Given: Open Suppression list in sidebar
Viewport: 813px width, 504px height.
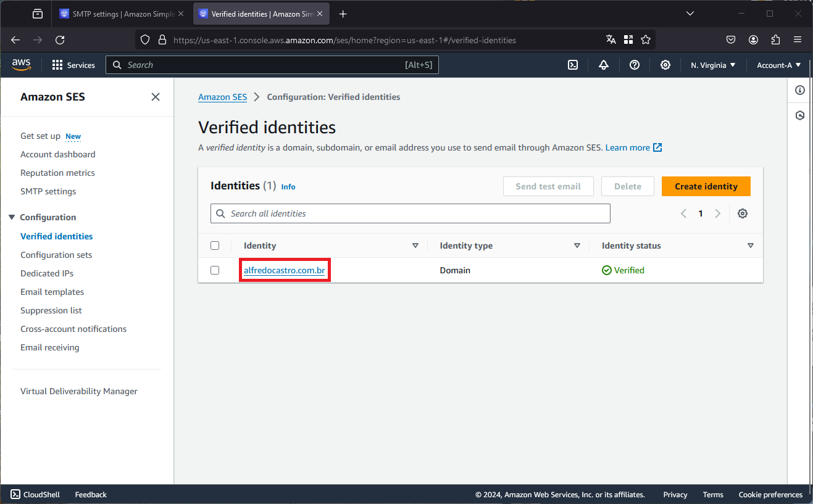Looking at the screenshot, I should pyautogui.click(x=51, y=310).
